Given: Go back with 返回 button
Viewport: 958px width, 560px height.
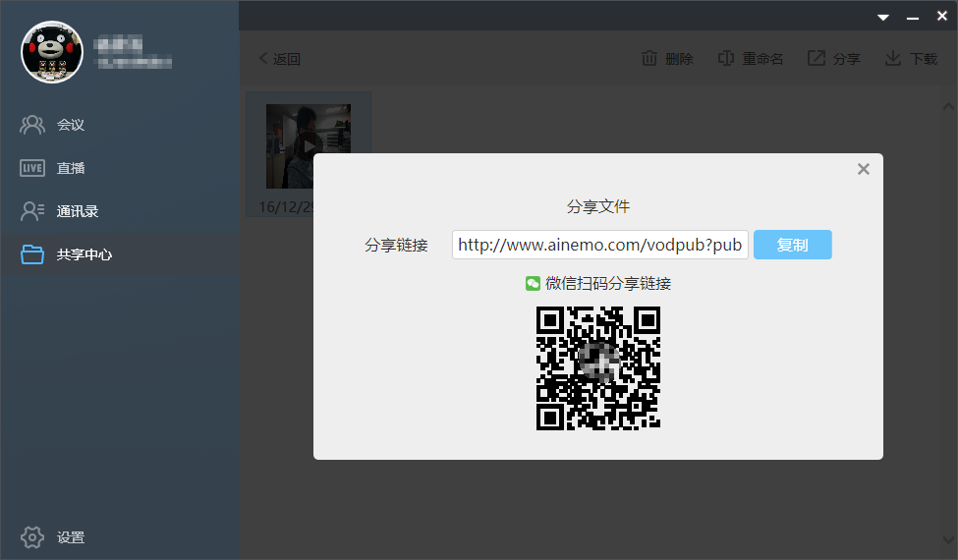Looking at the screenshot, I should [280, 59].
